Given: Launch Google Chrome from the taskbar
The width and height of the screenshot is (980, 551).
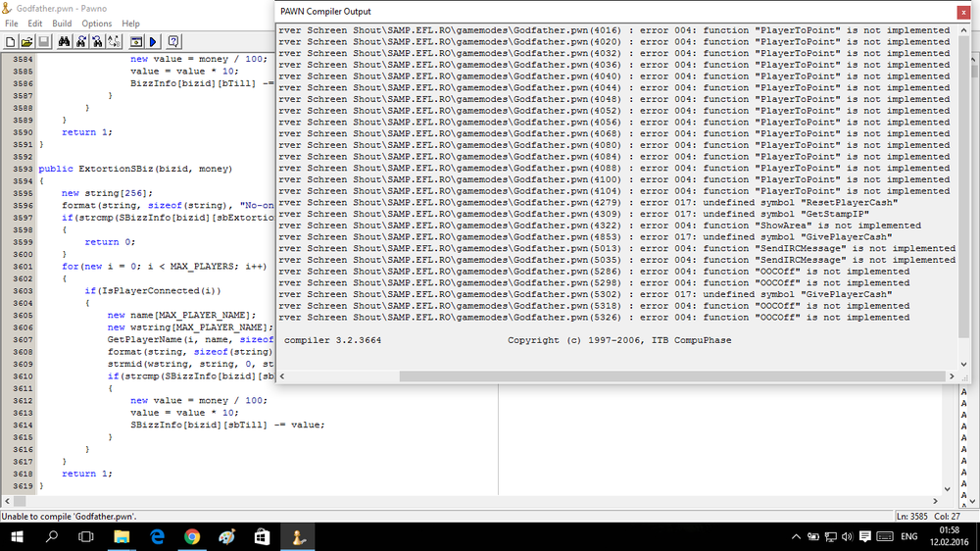Looking at the screenshot, I should point(192,536).
